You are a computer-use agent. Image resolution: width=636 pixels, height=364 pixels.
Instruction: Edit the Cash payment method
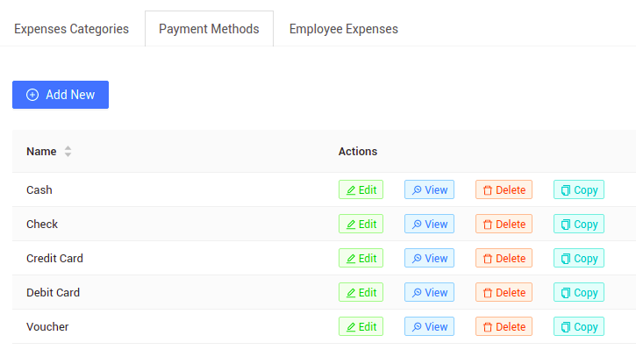361,189
